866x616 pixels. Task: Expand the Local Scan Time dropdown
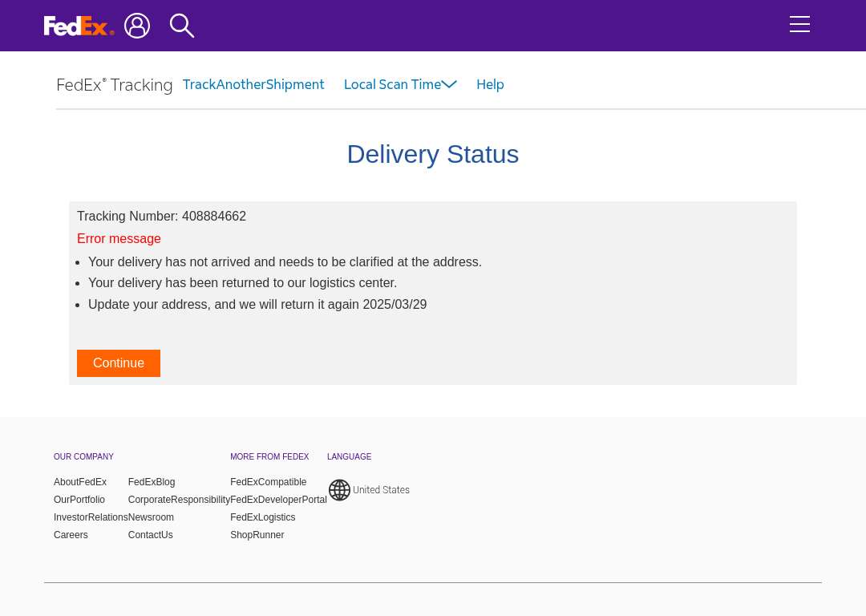pyautogui.click(x=400, y=84)
